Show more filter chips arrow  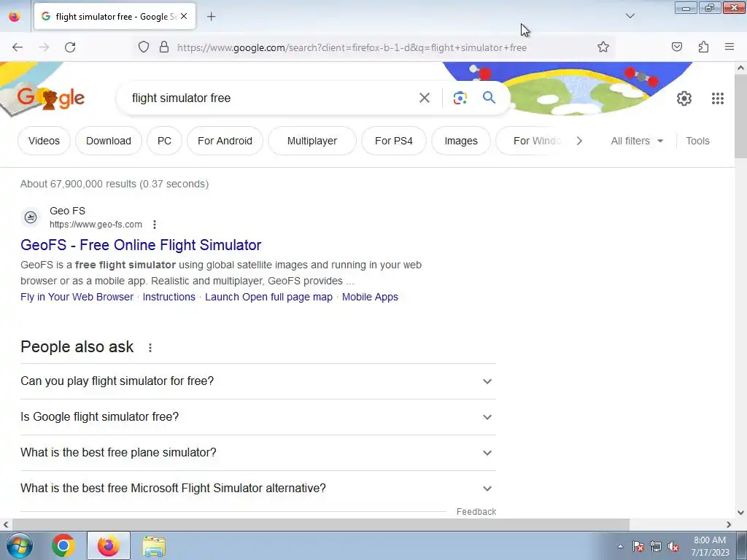tap(578, 141)
